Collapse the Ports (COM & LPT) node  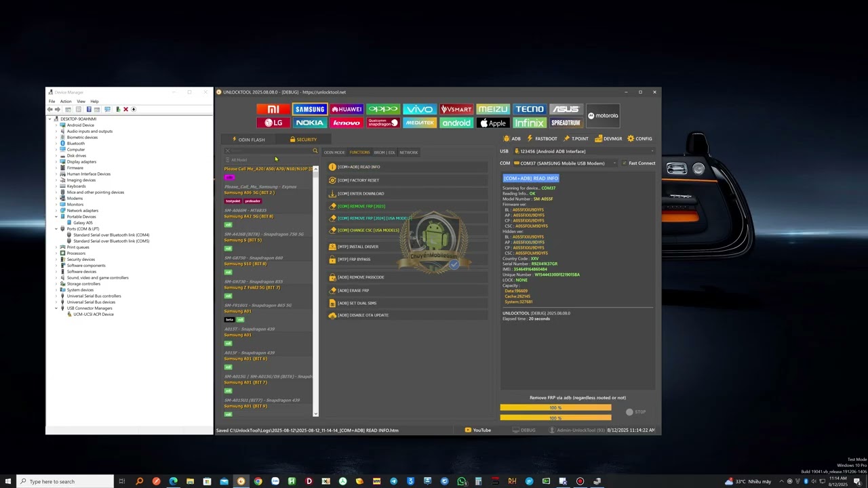pos(56,229)
